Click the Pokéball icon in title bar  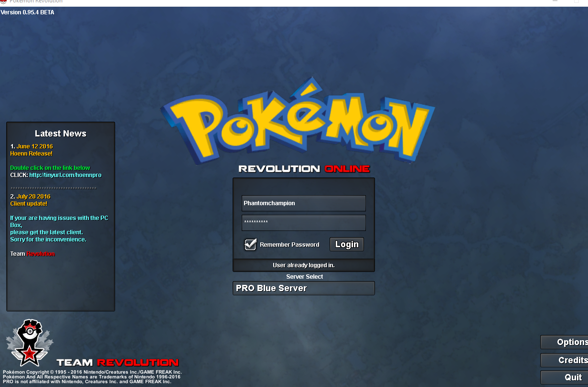pos(4,1)
